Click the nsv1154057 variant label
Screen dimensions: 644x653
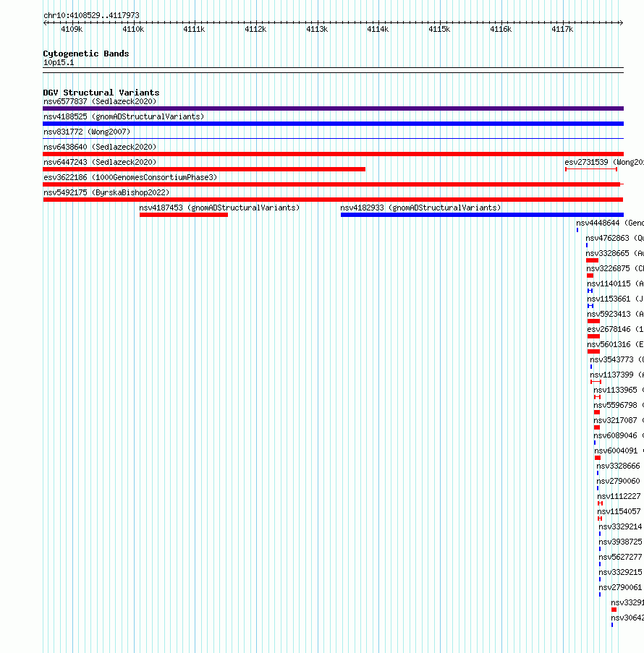click(619, 512)
